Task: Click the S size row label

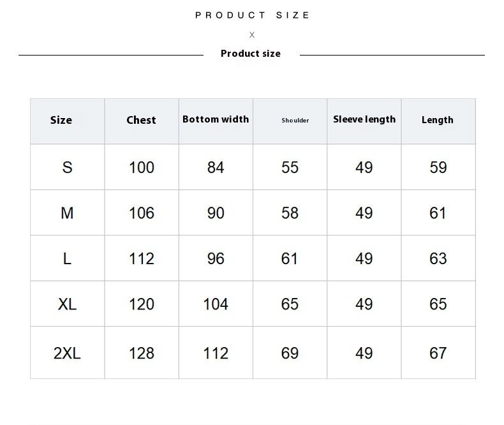Action: [67, 167]
